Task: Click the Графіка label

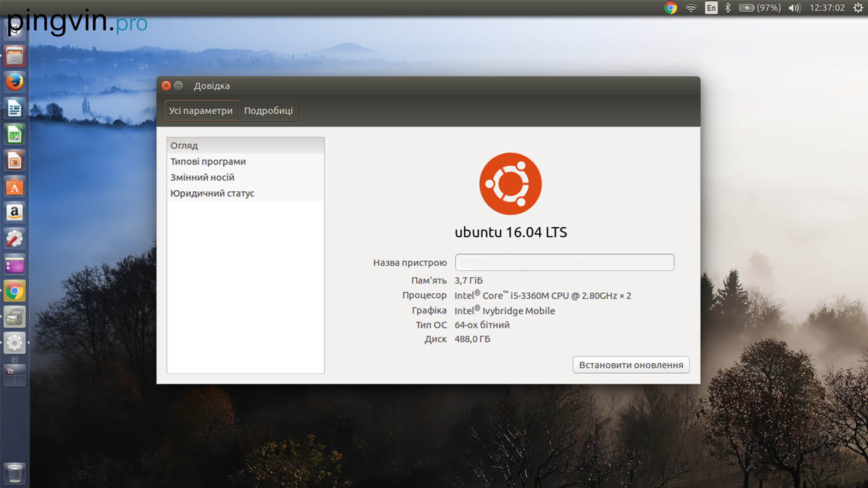Action: (429, 310)
